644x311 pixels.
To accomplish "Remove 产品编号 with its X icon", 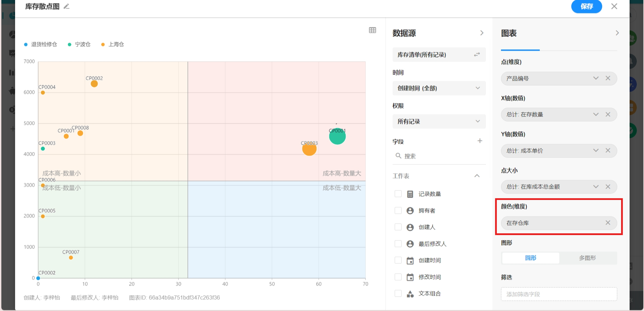I will (x=608, y=78).
